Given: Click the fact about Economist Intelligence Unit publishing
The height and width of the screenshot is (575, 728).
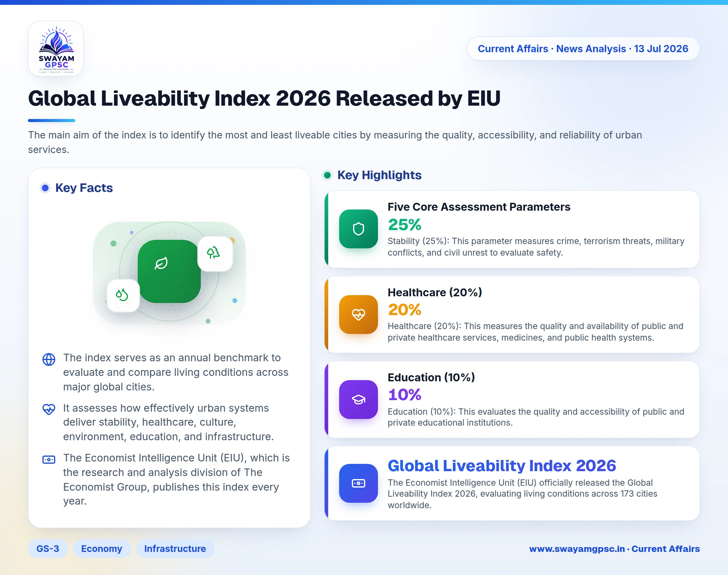Looking at the screenshot, I should (176, 479).
